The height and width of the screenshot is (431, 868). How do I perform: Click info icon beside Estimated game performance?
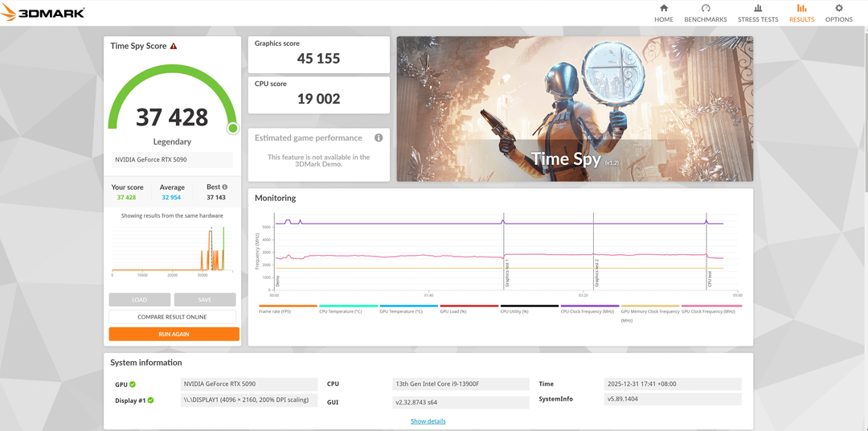(x=379, y=138)
